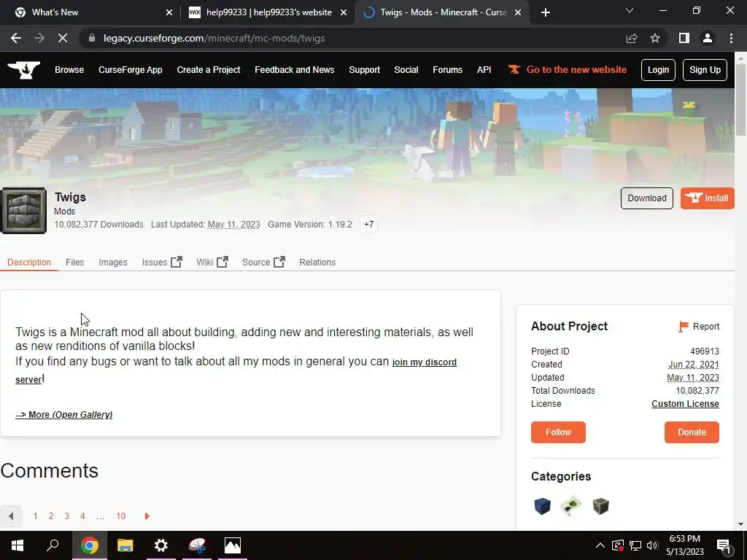The width and height of the screenshot is (747, 560).
Task: Open the browser side panel icon
Action: coord(684,38)
